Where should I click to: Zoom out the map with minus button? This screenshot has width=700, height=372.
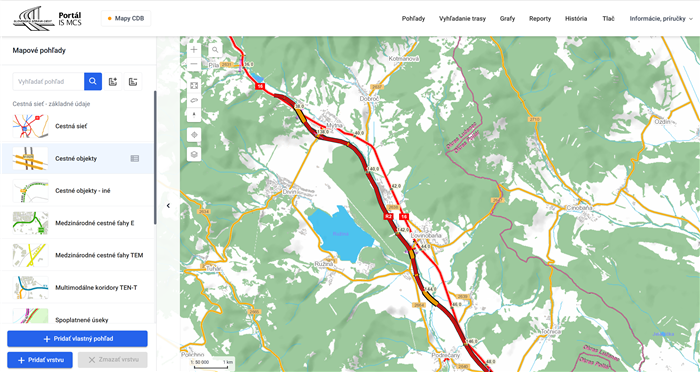[x=194, y=64]
